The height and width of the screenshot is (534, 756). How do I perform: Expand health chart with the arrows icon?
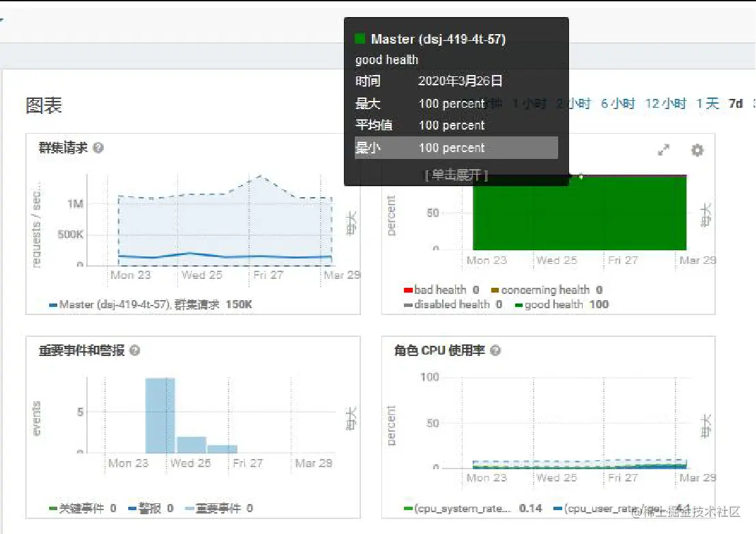664,150
